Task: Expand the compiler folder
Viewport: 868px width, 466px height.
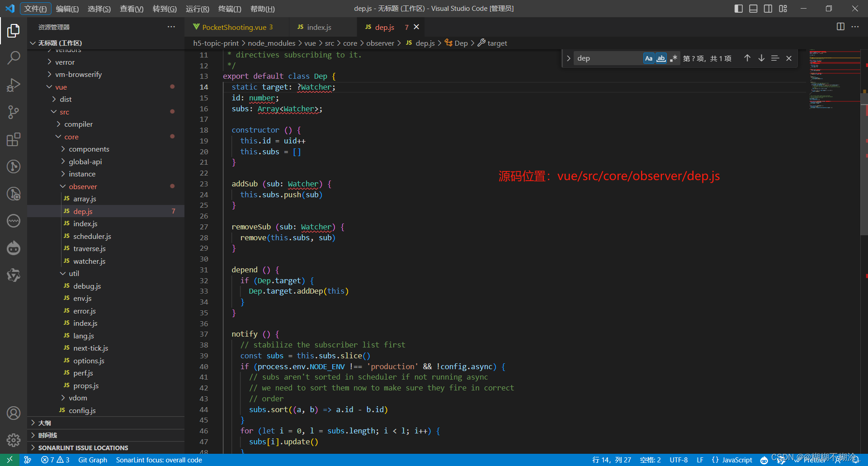Action: pos(58,124)
